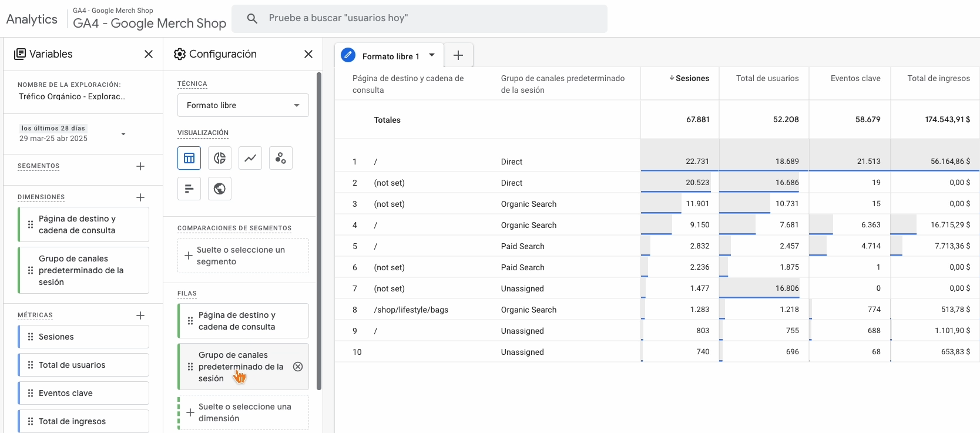Add a new exploration tab
The height and width of the screenshot is (433, 980).
pyautogui.click(x=458, y=55)
